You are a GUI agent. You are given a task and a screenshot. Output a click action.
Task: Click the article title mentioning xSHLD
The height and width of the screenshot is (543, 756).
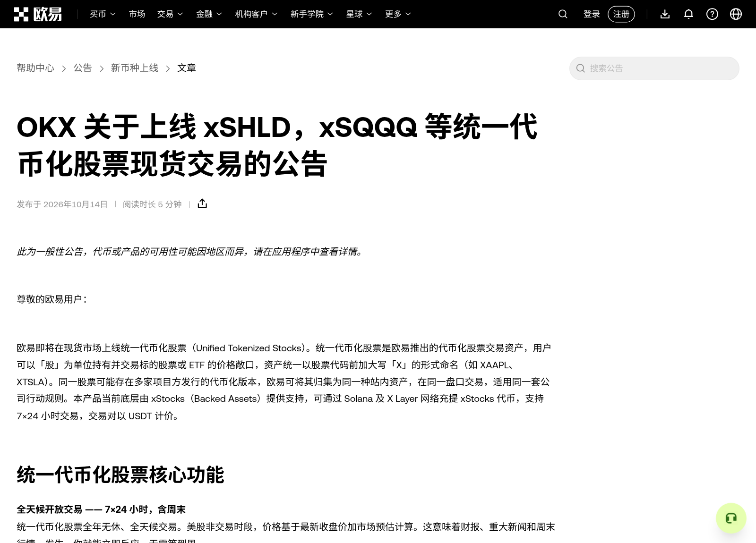pyautogui.click(x=277, y=145)
